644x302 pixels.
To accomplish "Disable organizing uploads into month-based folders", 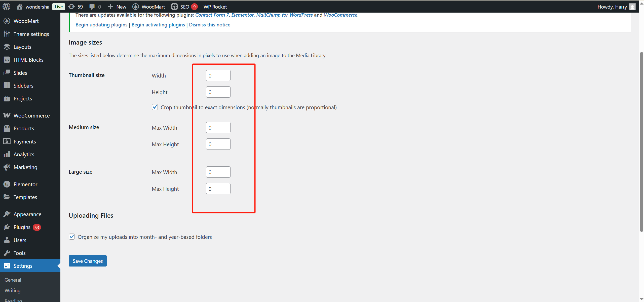I will point(72,237).
